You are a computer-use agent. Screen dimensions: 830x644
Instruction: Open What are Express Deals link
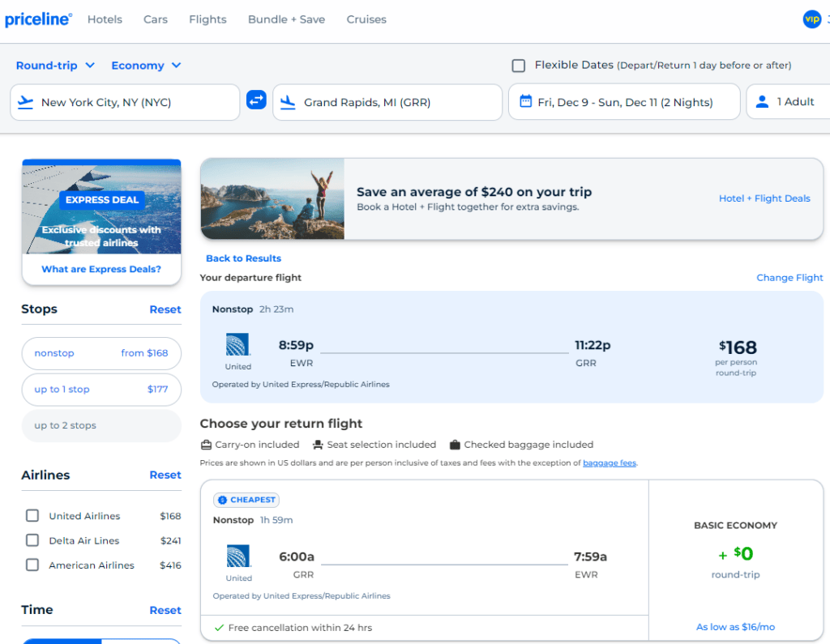click(x=101, y=270)
